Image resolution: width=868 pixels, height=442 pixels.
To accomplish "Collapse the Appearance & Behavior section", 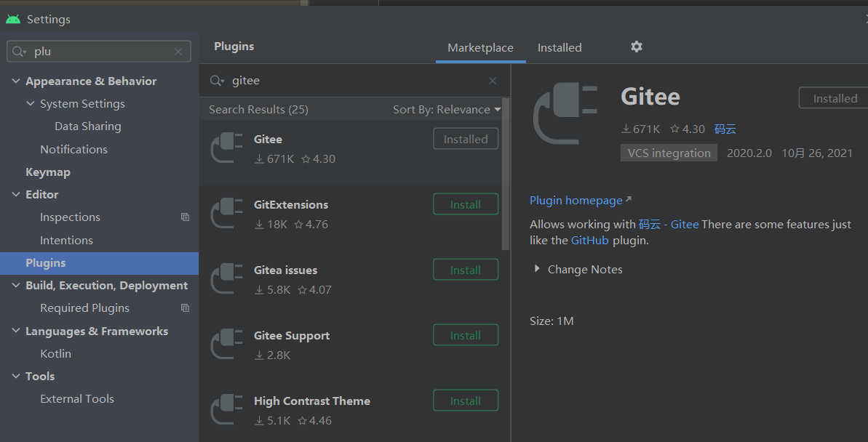I will click(15, 81).
